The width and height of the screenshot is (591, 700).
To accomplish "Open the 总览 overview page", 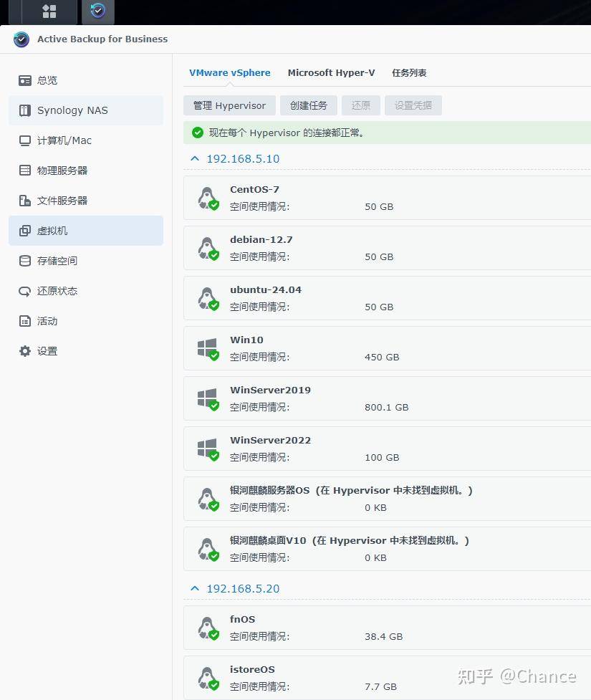I will (86, 80).
